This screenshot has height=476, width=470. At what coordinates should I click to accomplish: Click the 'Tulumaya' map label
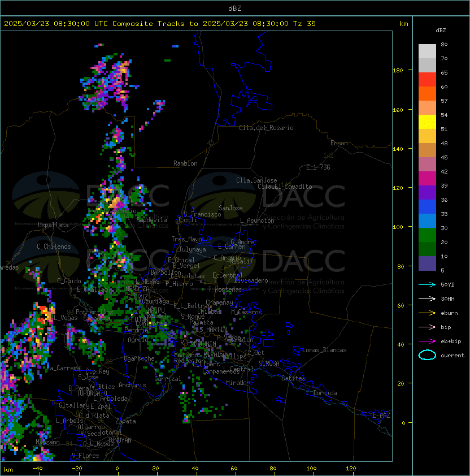point(193,249)
